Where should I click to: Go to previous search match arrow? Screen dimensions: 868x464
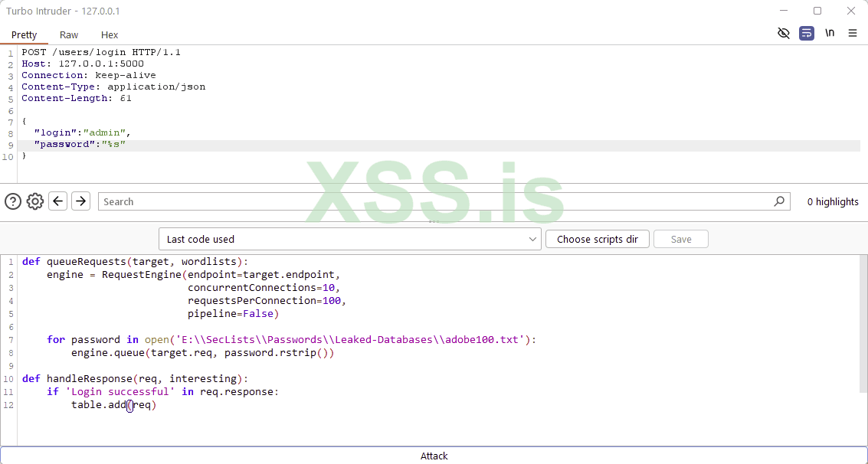click(x=58, y=201)
